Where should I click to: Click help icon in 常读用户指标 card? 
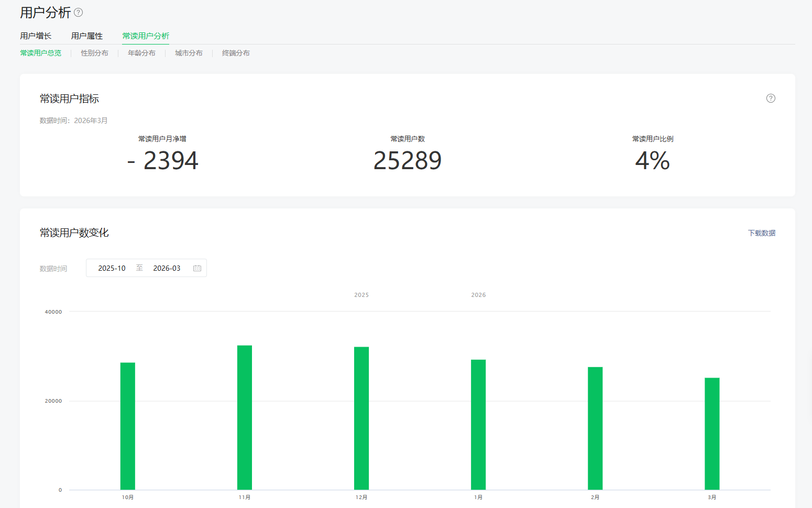click(771, 98)
